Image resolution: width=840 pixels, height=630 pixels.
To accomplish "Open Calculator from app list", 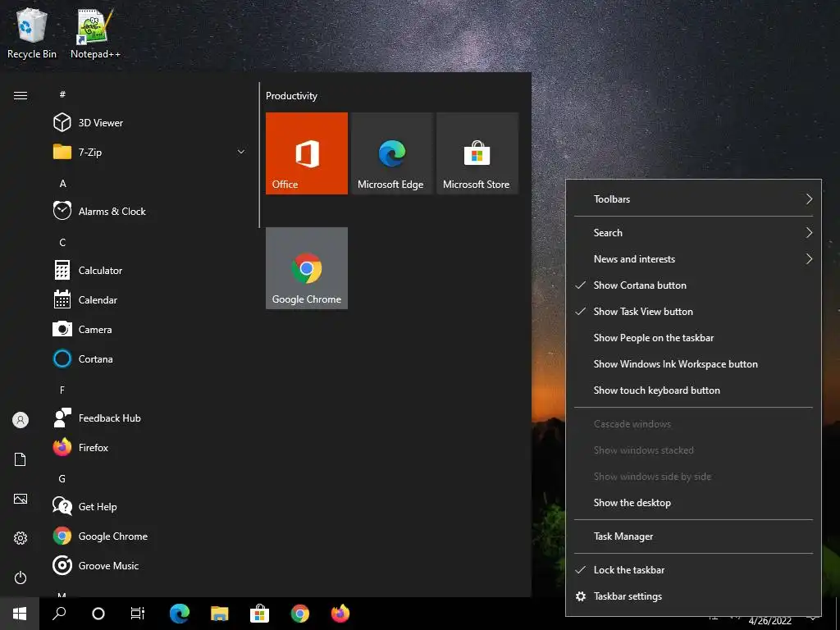I will click(150, 270).
